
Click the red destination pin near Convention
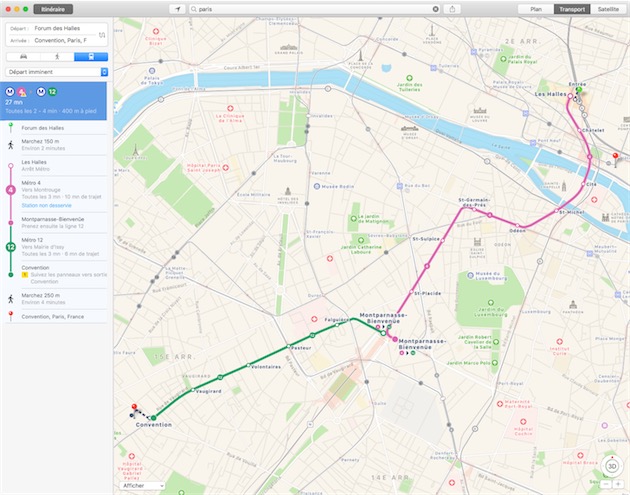(134, 407)
